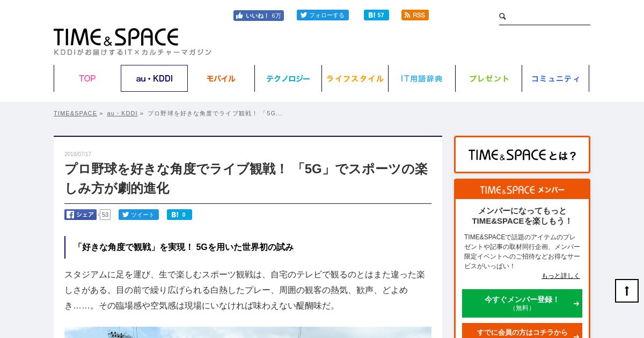Click the article date 2018/07/17
This screenshot has height=338, width=644.
click(78, 154)
